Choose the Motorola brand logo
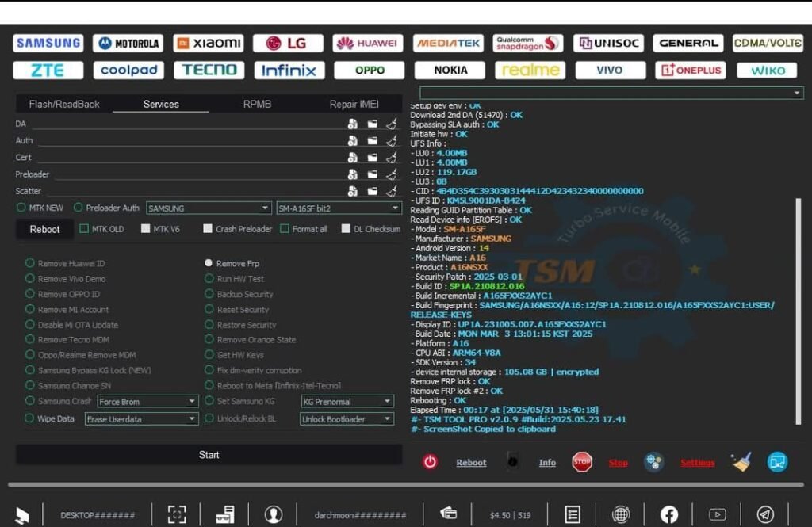Image resolution: width=812 pixels, height=527 pixels. coord(128,44)
